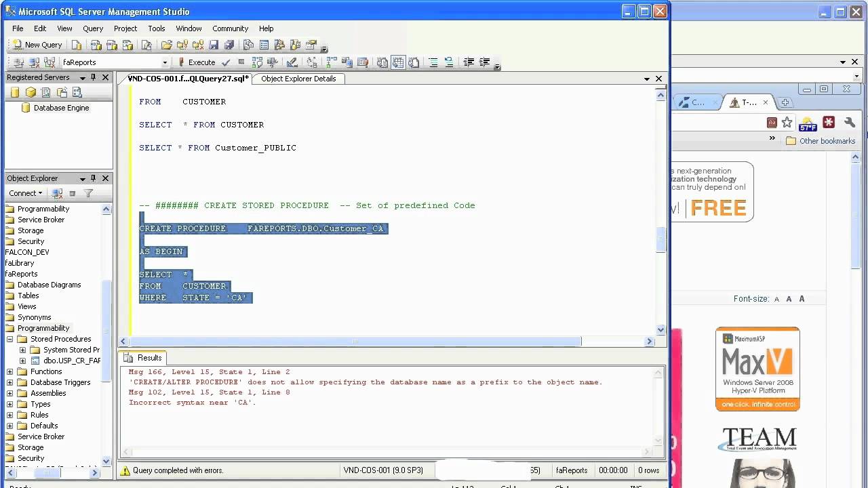Click the Object Explorer list toolbar icon
The image size is (868, 488).
264,45
